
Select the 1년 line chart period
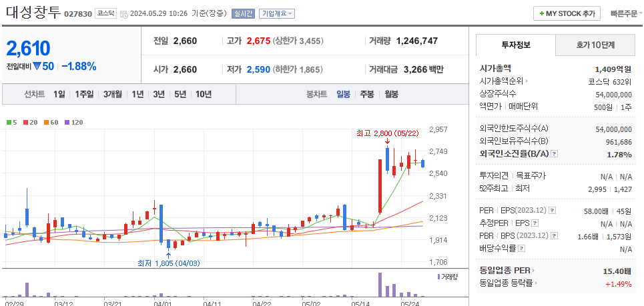pyautogui.click(x=137, y=94)
